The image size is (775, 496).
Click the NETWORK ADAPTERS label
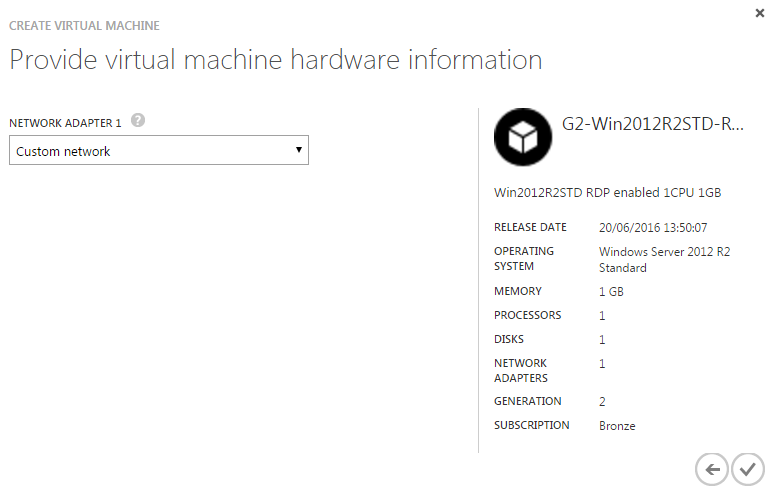521,371
